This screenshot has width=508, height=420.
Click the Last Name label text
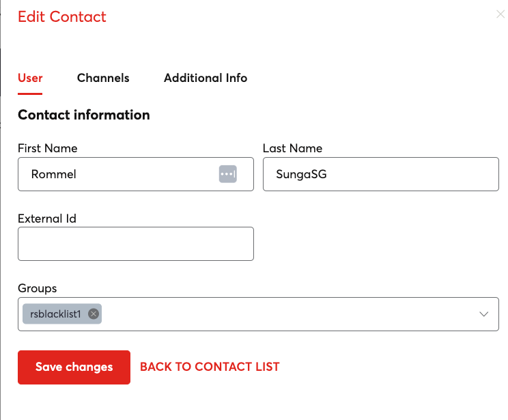(292, 148)
